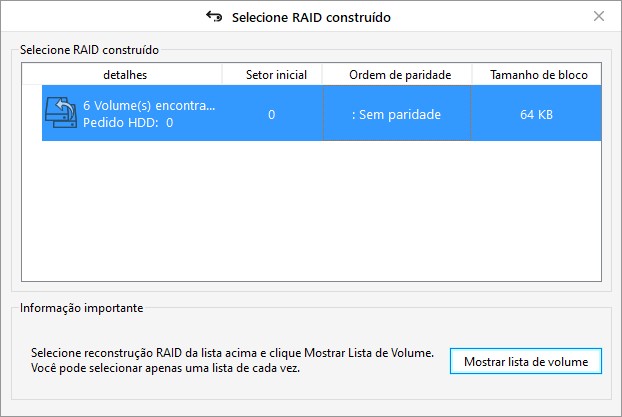
Task: Click the Pedido HDD: 0 line
Action: pos(128,123)
